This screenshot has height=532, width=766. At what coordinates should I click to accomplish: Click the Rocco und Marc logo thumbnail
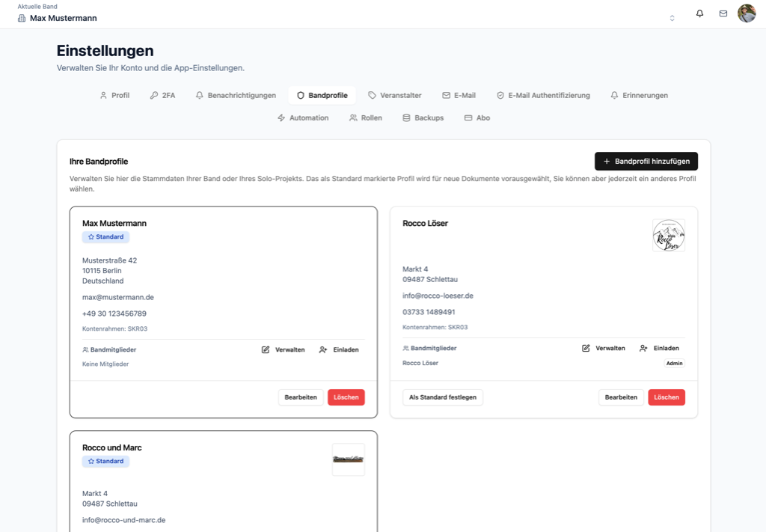(x=349, y=459)
